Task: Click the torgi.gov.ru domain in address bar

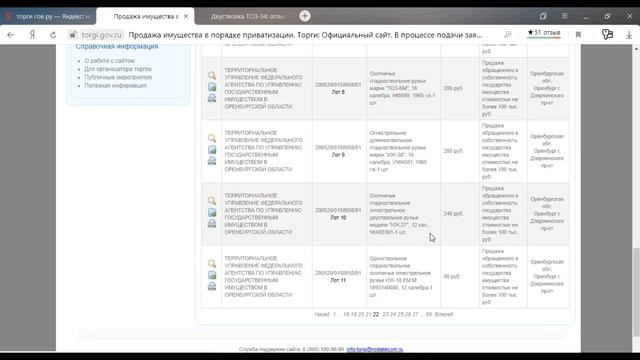Action: (x=101, y=35)
